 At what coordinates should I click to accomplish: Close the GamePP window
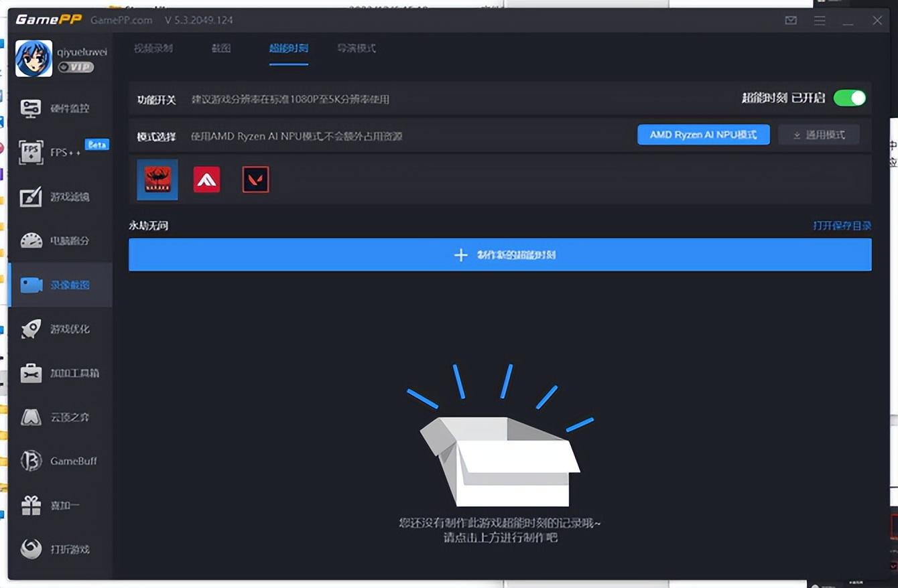point(877,21)
